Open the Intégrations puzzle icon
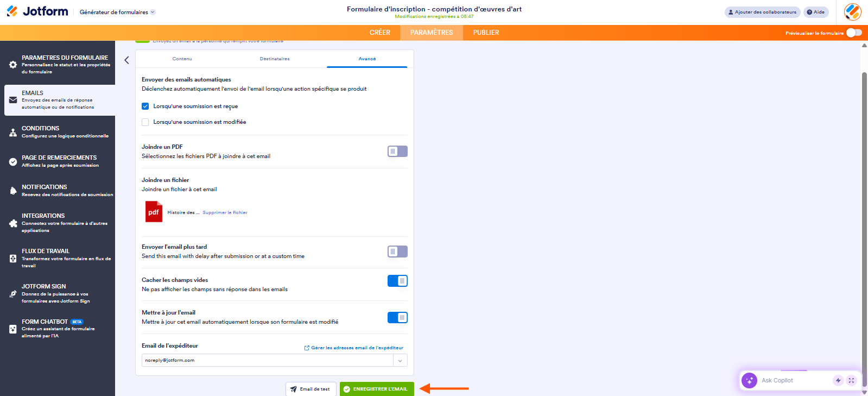Screen dimensions: 868x396 (13, 223)
